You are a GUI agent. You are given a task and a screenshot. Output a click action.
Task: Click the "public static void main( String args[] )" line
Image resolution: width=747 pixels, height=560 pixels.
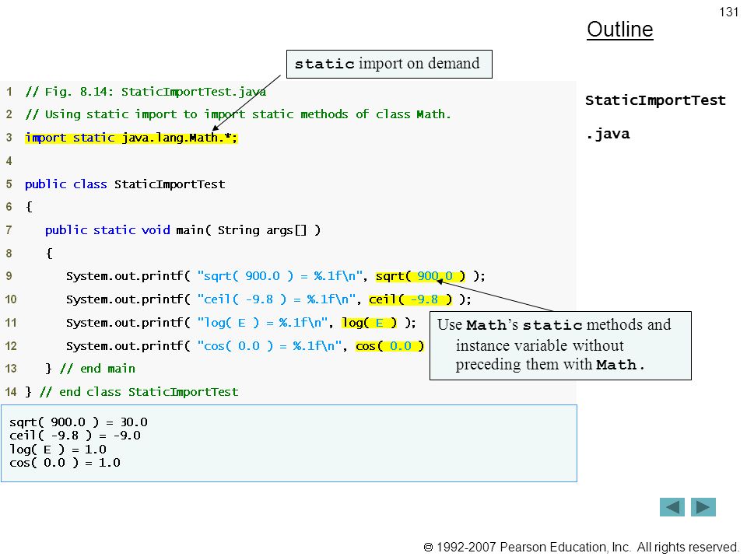click(x=183, y=230)
